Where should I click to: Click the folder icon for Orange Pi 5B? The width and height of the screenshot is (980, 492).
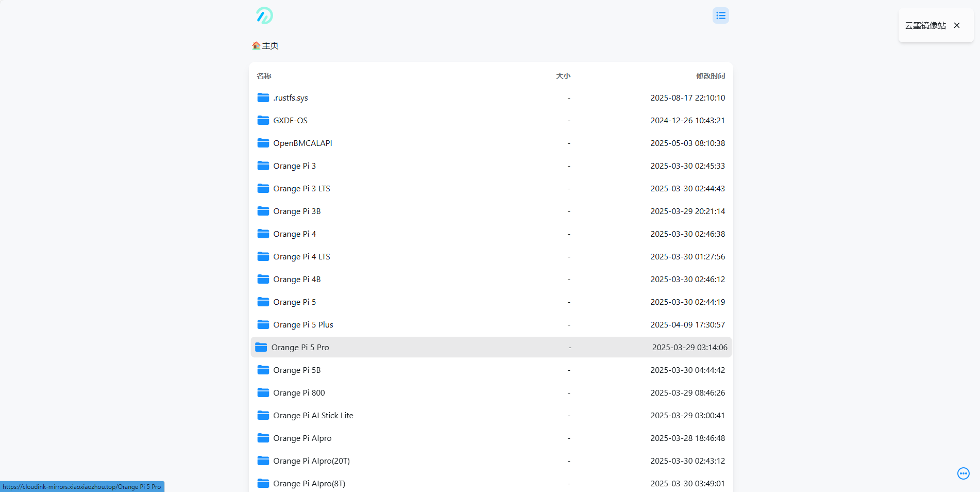pos(263,370)
